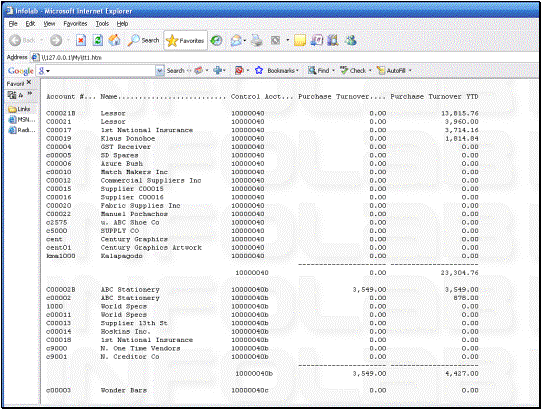Click the 'Purchase Turnover YTD' column header
Image resolution: width=541 pixels, height=409 pixels.
434,97
